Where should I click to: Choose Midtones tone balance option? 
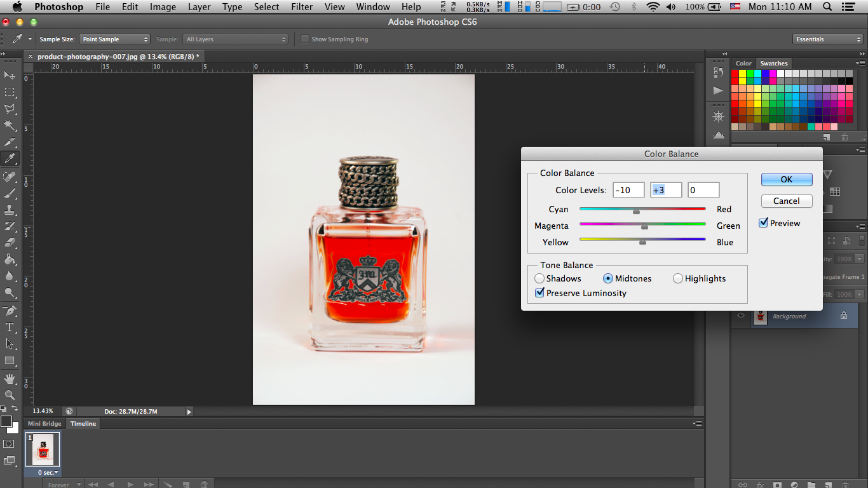coord(608,278)
